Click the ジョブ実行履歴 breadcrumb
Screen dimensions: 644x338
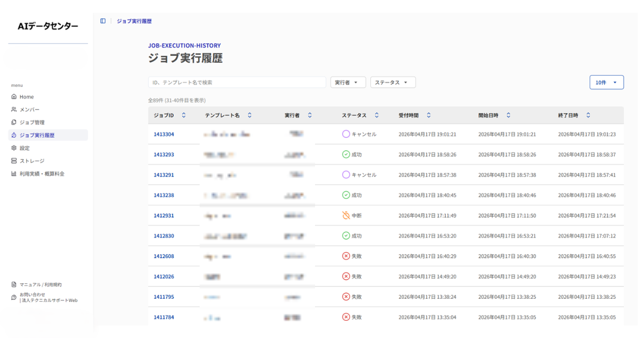point(134,21)
